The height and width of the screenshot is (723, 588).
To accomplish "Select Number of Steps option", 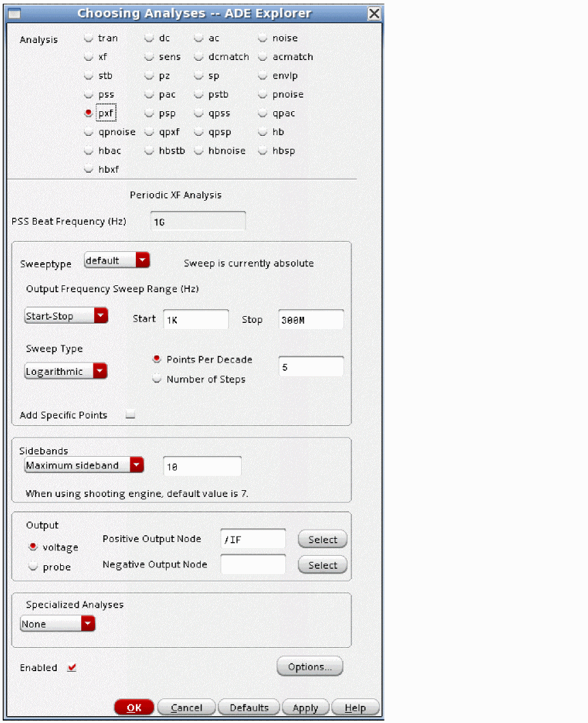I will click(157, 378).
